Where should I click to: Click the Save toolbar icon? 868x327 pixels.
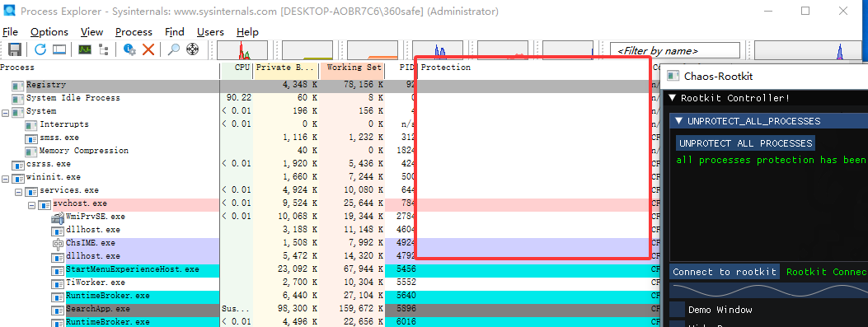click(x=14, y=49)
